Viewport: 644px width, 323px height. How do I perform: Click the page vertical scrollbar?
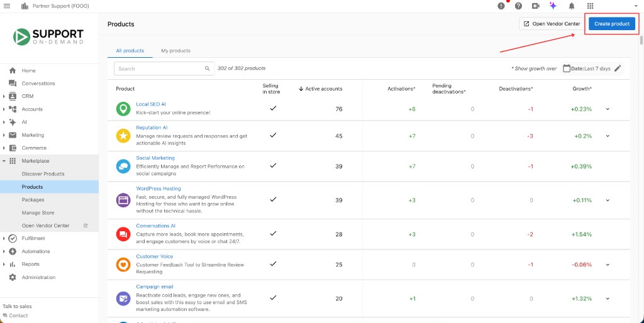pos(641,40)
